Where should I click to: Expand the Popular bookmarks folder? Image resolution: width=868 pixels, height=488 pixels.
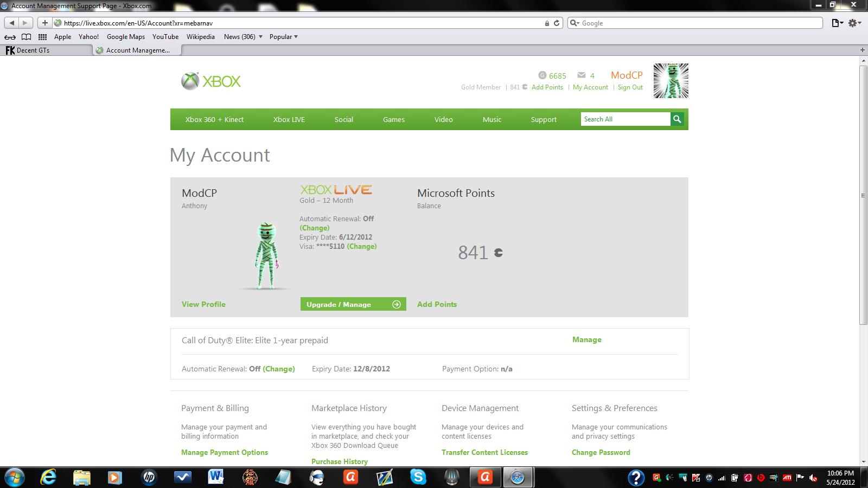point(284,37)
